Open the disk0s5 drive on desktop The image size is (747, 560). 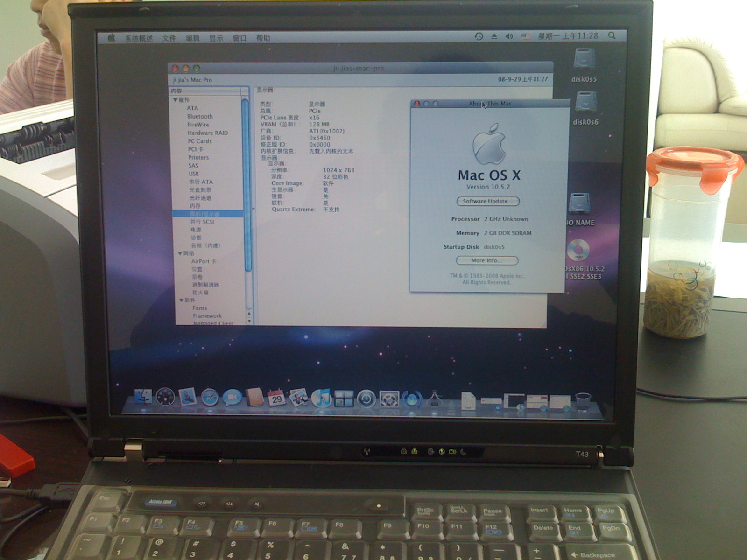(x=584, y=61)
